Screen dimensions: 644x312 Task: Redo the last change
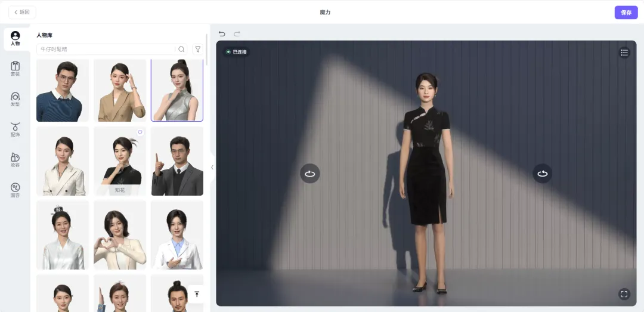pyautogui.click(x=237, y=34)
